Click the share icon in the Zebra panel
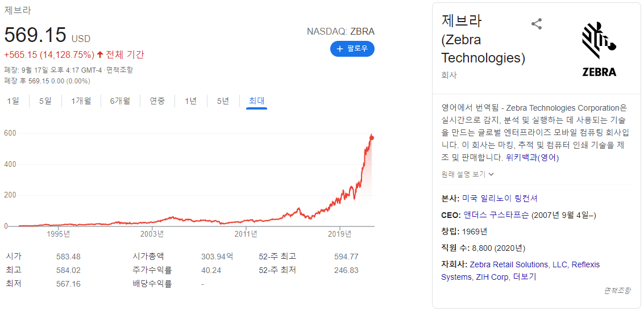Viewport: 644px width, 311px height. 537,24
